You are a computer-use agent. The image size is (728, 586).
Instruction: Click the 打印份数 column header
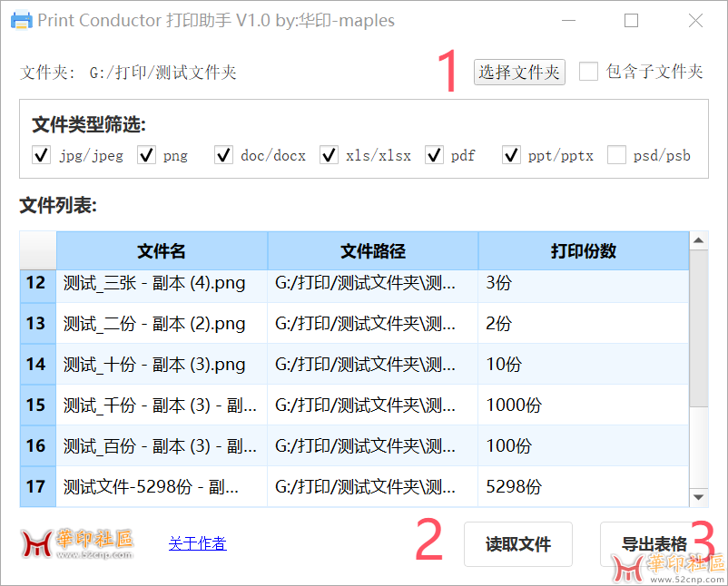(583, 250)
